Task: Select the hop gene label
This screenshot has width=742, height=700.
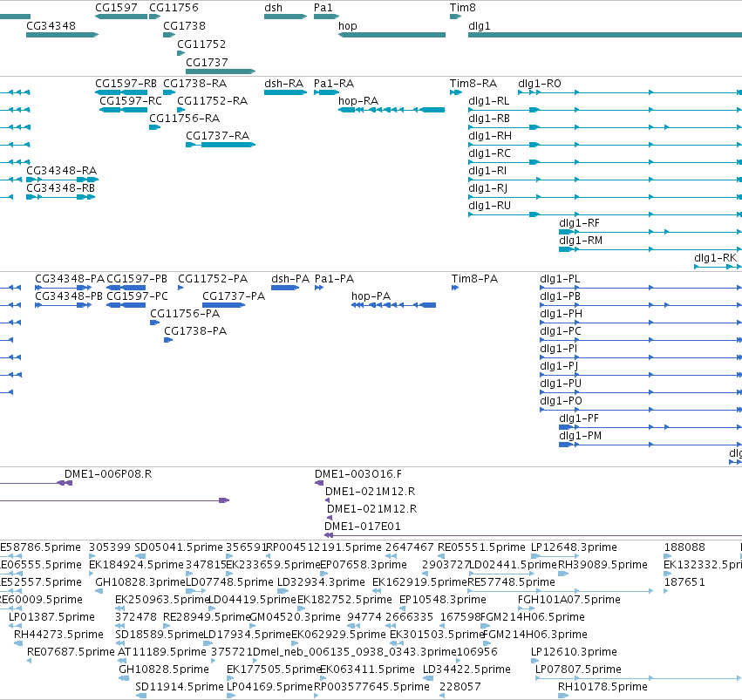Action: coord(347,26)
